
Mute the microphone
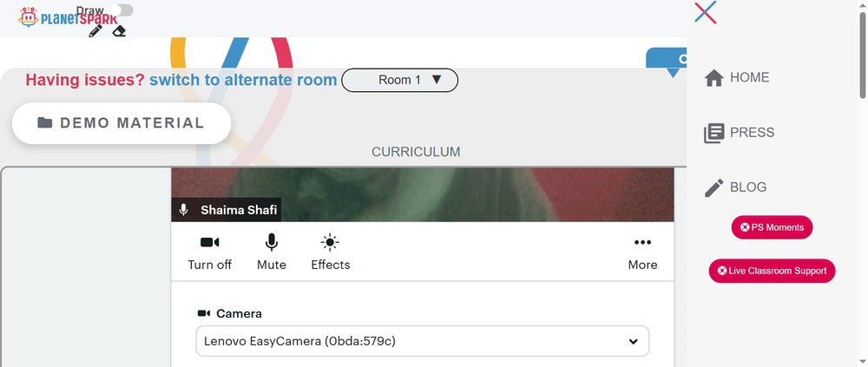click(x=271, y=253)
